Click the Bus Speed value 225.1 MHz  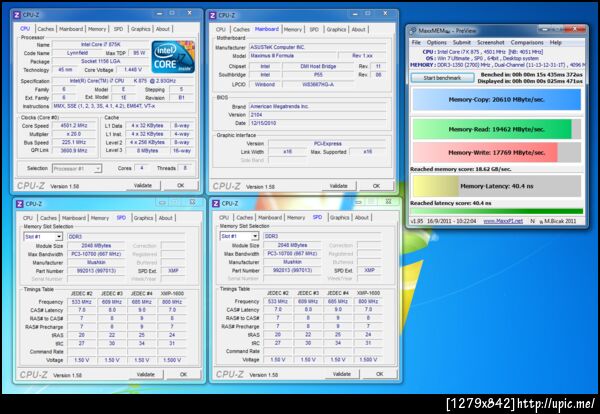pos(74,142)
